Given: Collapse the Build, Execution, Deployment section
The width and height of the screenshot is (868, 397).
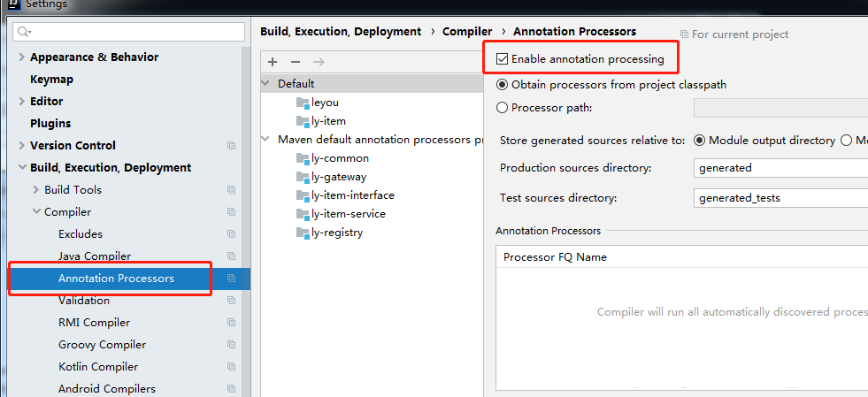Looking at the screenshot, I should click(x=22, y=168).
